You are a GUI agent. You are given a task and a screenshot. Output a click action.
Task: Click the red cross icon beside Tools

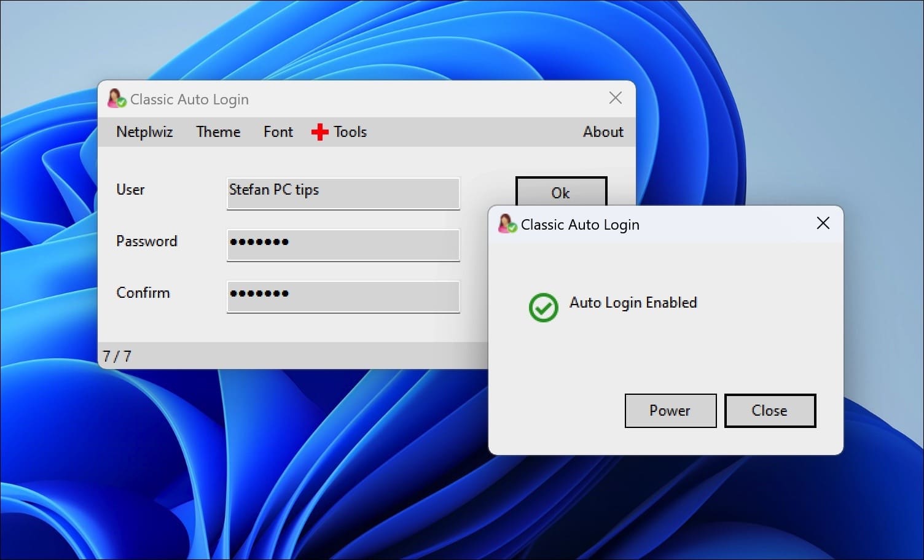(321, 131)
